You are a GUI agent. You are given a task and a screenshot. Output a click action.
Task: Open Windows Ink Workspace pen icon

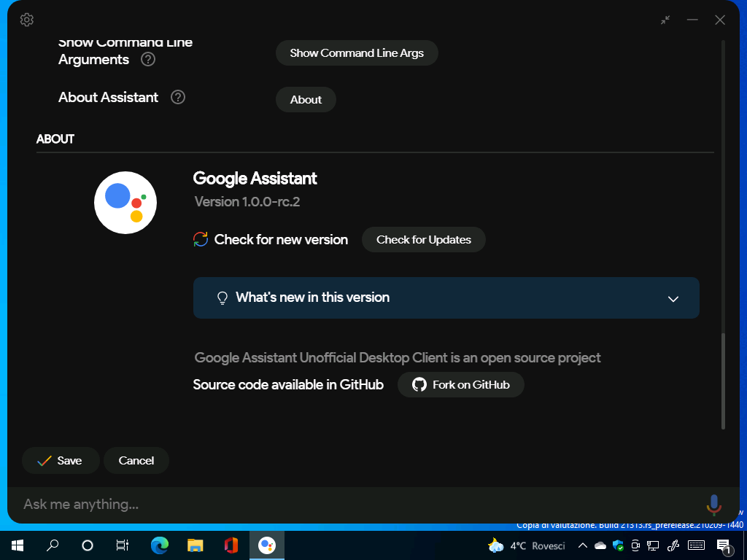pyautogui.click(x=673, y=545)
